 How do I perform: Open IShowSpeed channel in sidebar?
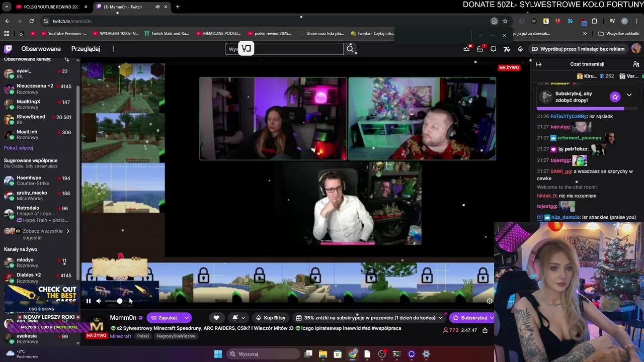[x=39, y=119]
